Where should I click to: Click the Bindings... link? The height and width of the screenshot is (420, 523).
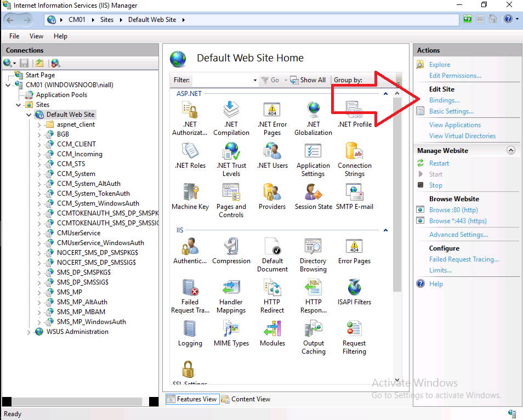(x=444, y=100)
